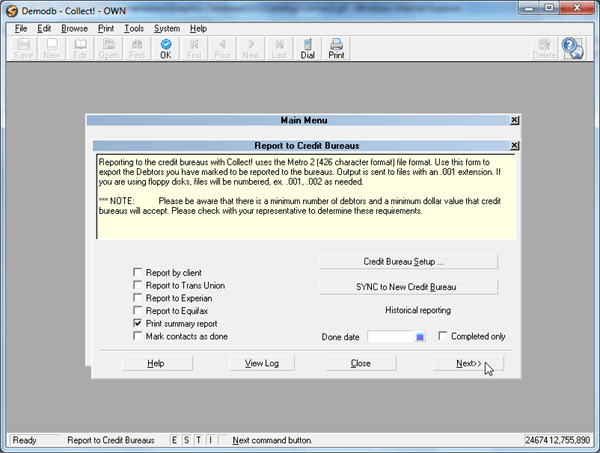
Task: Click the I indicator in status bar
Action: click(210, 440)
